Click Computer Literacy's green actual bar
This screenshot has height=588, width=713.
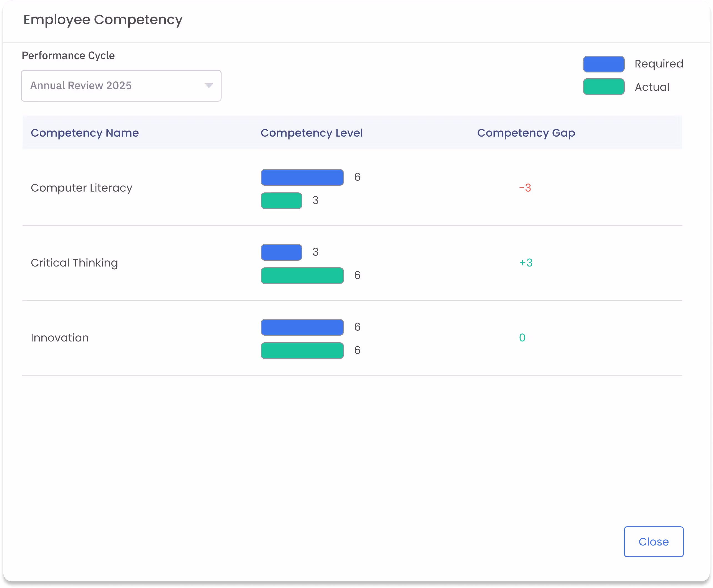click(281, 201)
